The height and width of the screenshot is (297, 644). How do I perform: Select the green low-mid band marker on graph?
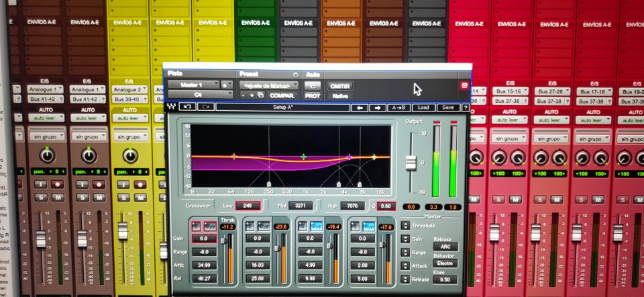click(303, 157)
